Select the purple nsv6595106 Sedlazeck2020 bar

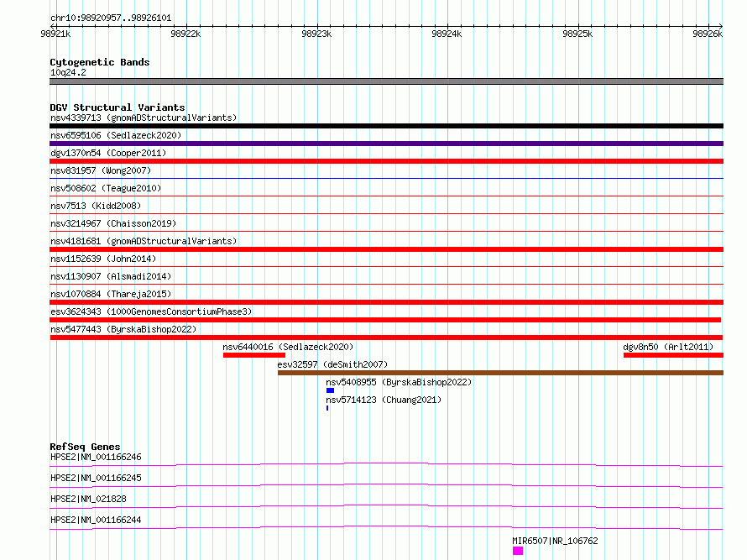pos(386,144)
